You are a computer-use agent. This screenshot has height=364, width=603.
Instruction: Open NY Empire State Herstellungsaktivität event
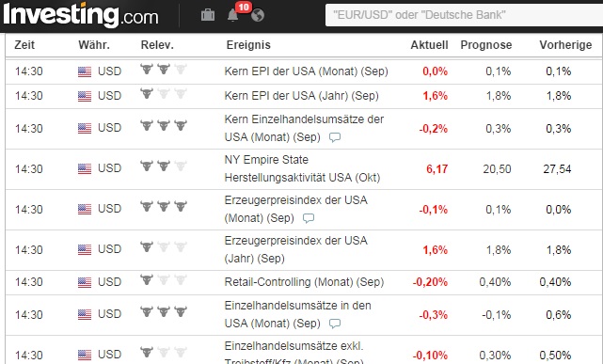tap(302, 168)
